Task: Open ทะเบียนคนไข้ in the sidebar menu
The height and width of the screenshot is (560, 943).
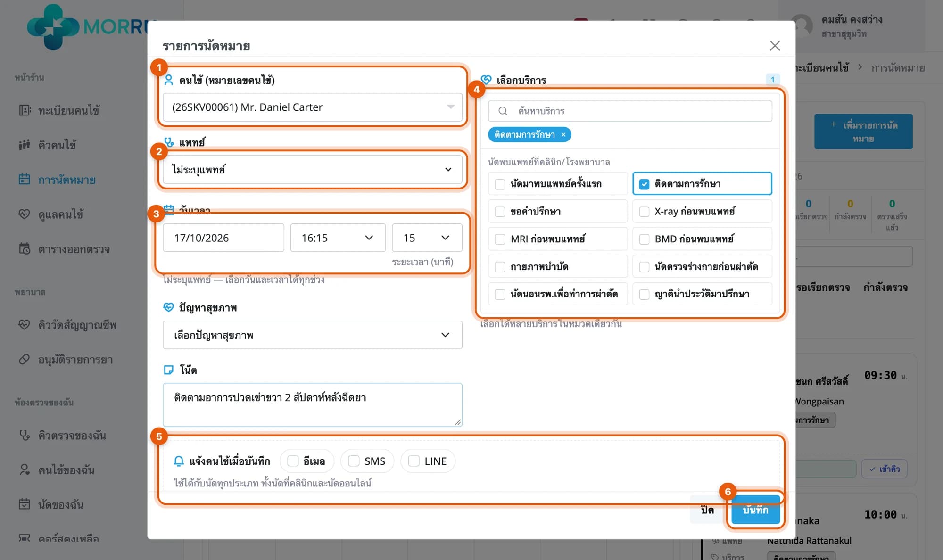Action: click(69, 110)
